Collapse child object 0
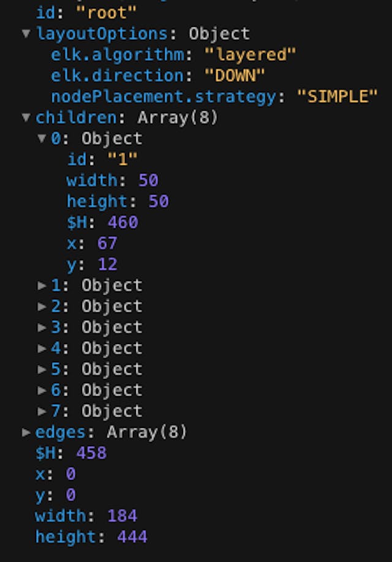Screen dimensions: 392x562 (x=42, y=138)
